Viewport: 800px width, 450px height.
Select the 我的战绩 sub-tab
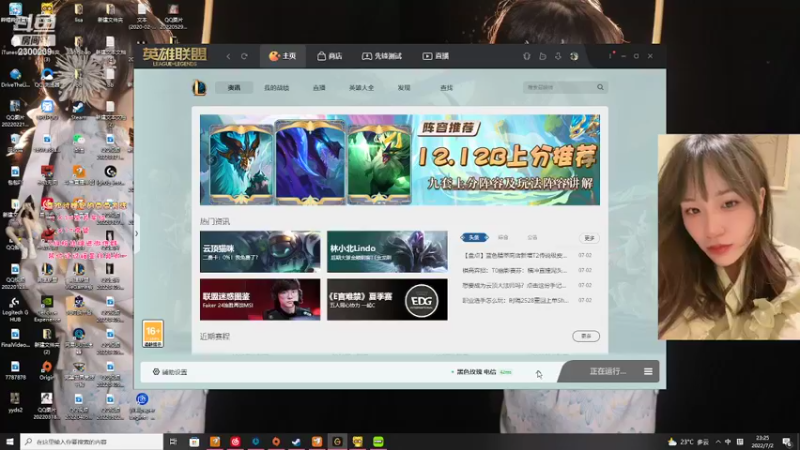[277, 88]
